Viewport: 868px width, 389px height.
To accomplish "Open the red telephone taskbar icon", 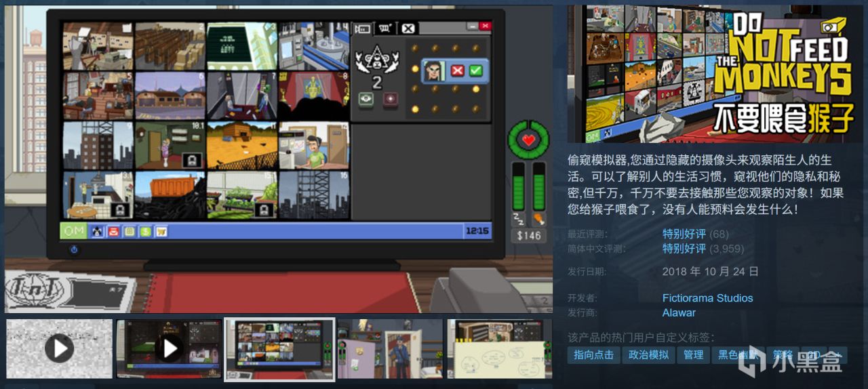I will pos(113,232).
